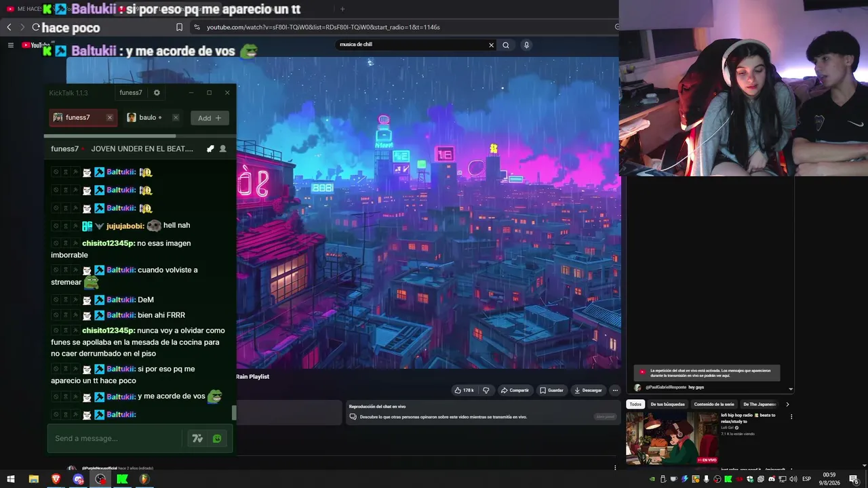
Task: Click the KickTalk chat vertical scrollbar
Action: [x=234, y=413]
